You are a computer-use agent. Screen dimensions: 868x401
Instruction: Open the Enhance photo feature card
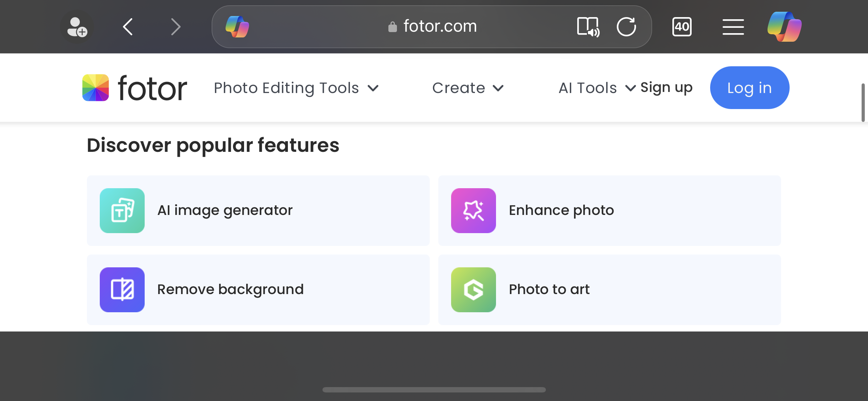[610, 211]
